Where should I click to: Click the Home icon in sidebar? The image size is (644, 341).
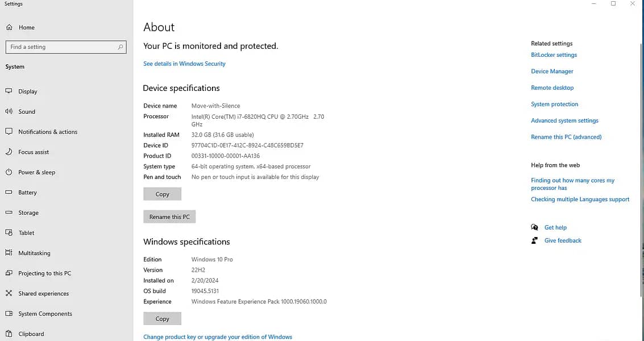point(9,27)
